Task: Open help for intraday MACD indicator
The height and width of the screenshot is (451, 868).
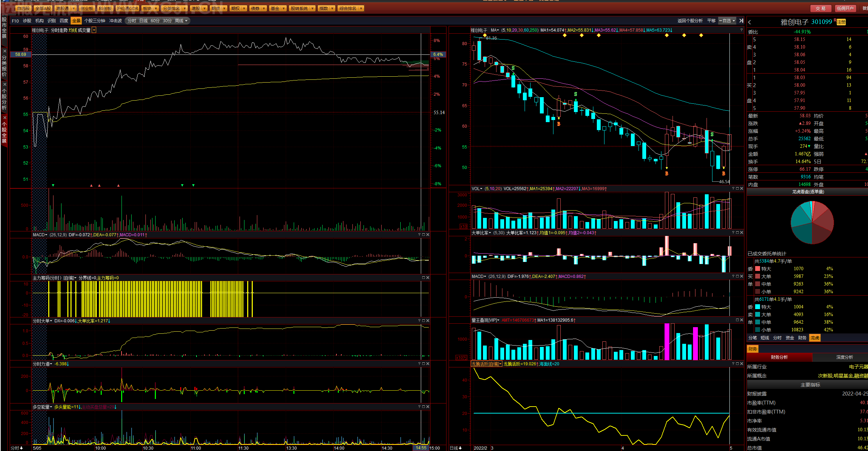Action: 419,235
